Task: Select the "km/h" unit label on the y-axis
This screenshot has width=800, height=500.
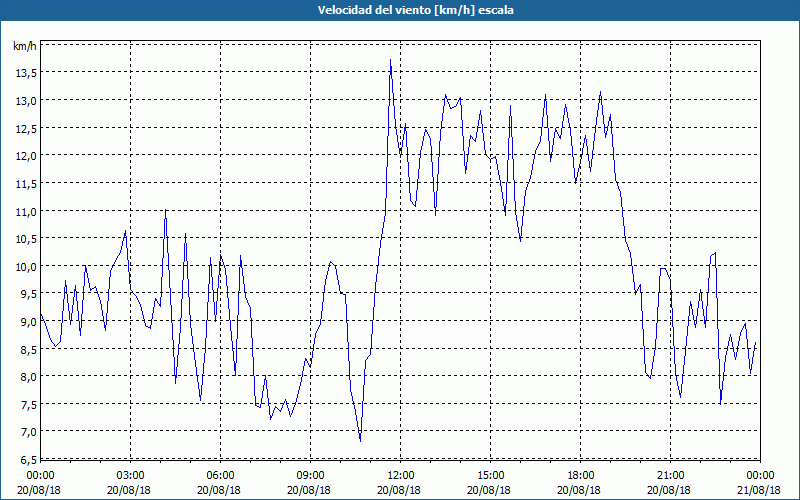Action: (x=25, y=46)
